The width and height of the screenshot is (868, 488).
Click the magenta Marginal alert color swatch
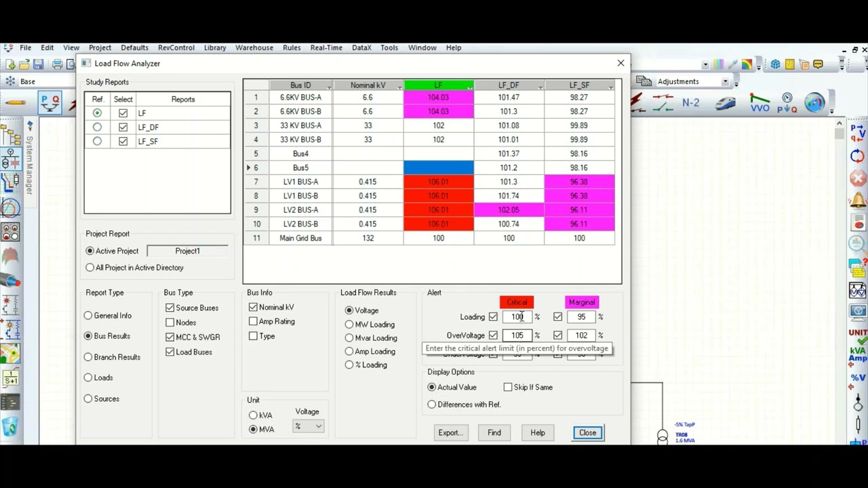coord(582,302)
